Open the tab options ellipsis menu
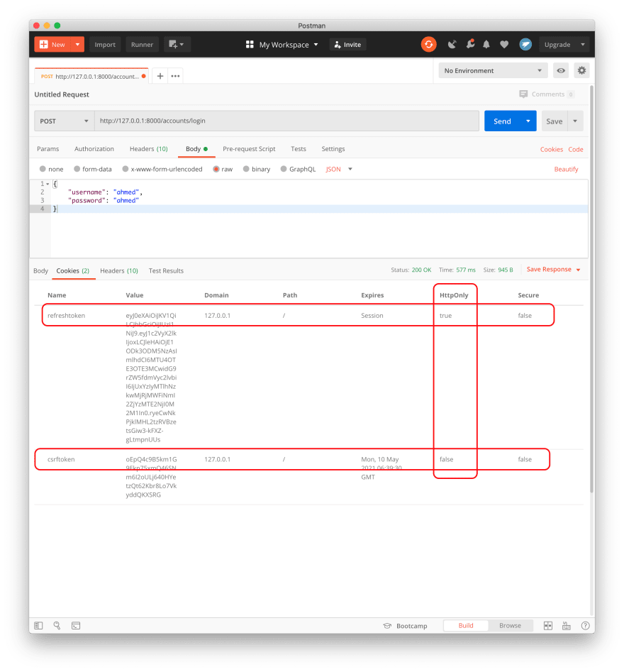 pos(175,76)
